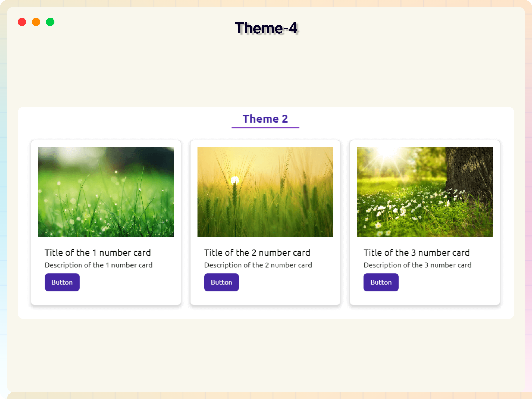Click the orange window dot

coord(36,22)
